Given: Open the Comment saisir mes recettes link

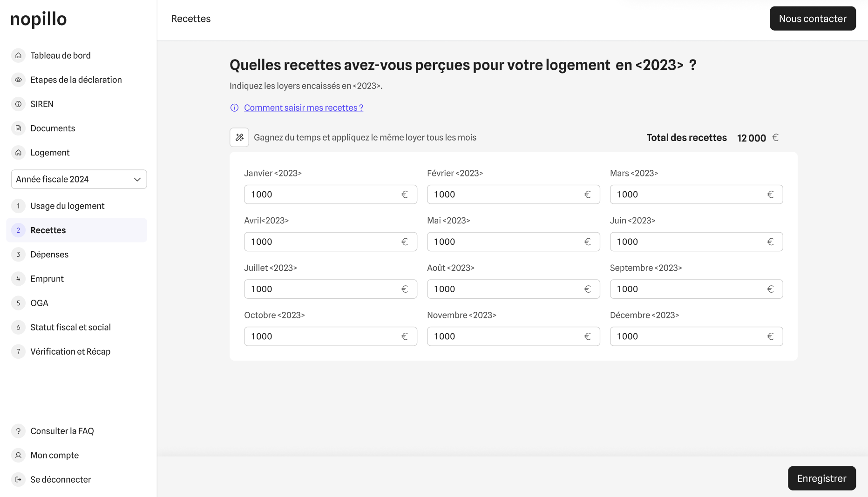Looking at the screenshot, I should click(303, 107).
